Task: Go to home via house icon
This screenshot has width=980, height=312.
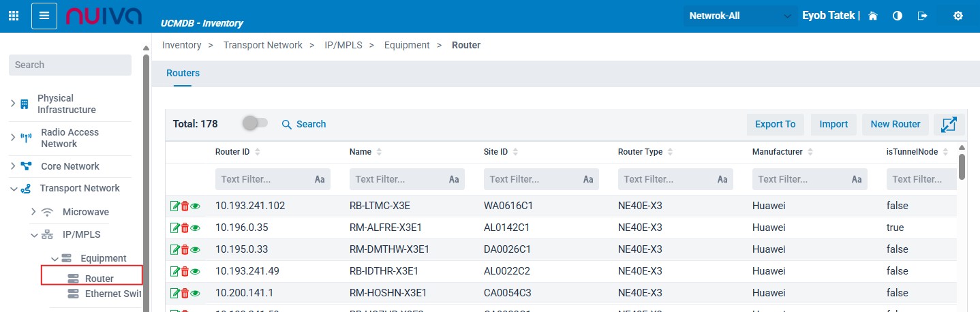Action: click(x=873, y=16)
